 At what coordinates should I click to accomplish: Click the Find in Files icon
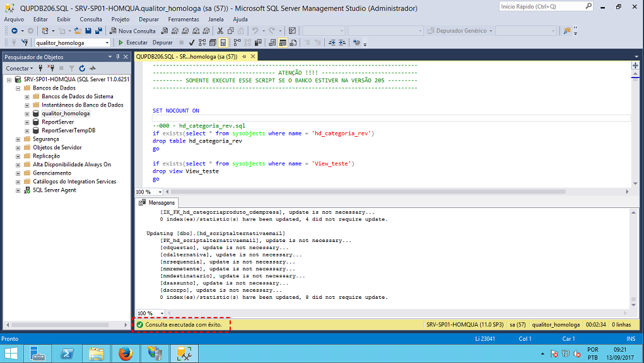pyautogui.click(x=567, y=31)
